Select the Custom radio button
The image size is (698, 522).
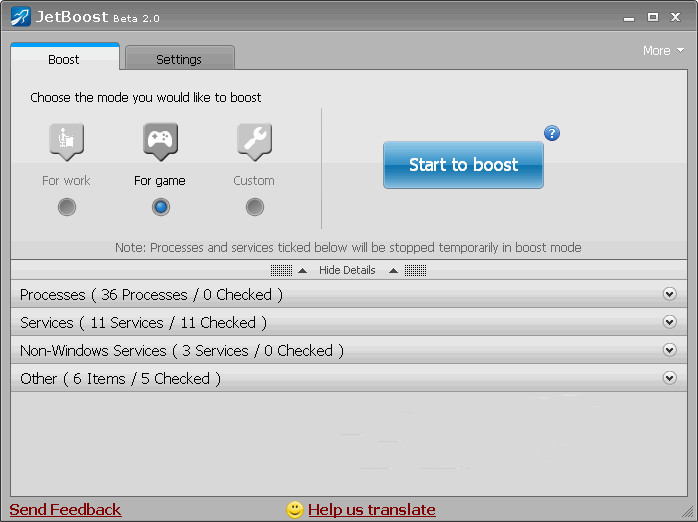255,207
